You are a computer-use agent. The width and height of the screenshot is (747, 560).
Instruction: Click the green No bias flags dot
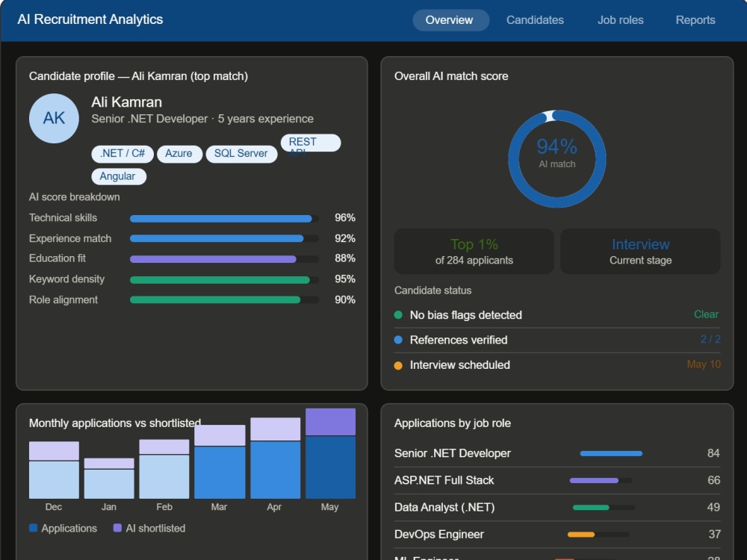(x=398, y=315)
